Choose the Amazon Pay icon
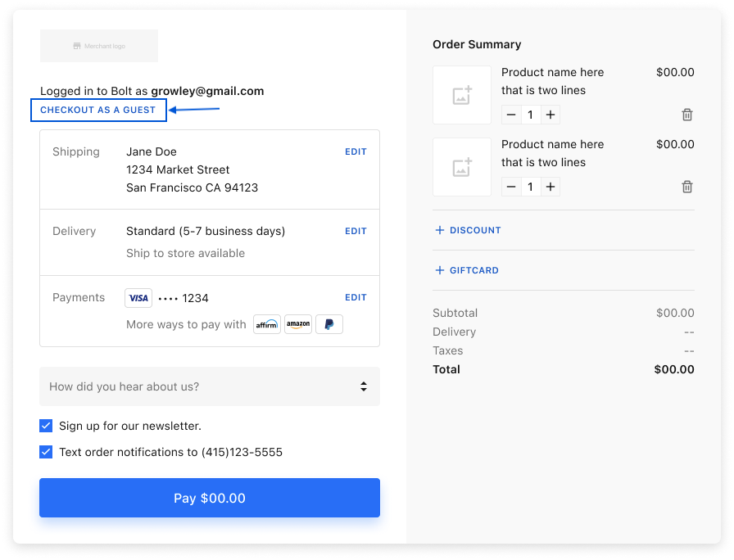Screen dimensions: 734x560 coord(298,324)
